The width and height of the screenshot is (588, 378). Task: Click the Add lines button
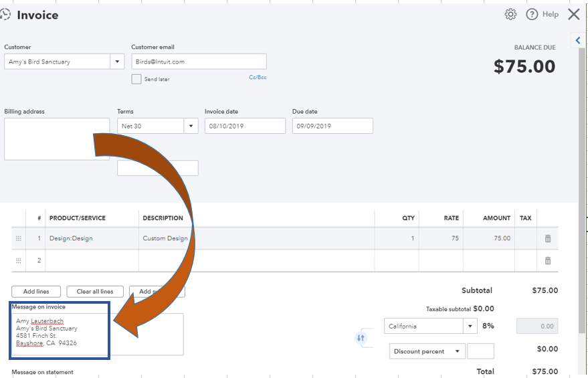tap(36, 292)
